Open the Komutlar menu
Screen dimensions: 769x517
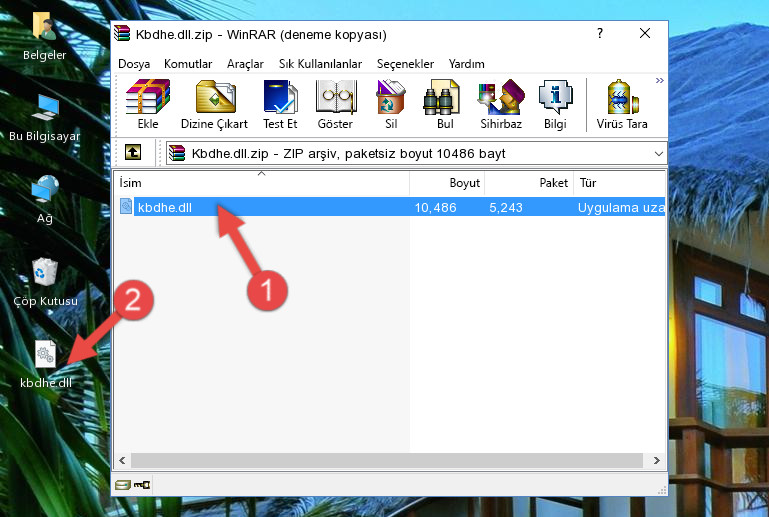pos(188,64)
